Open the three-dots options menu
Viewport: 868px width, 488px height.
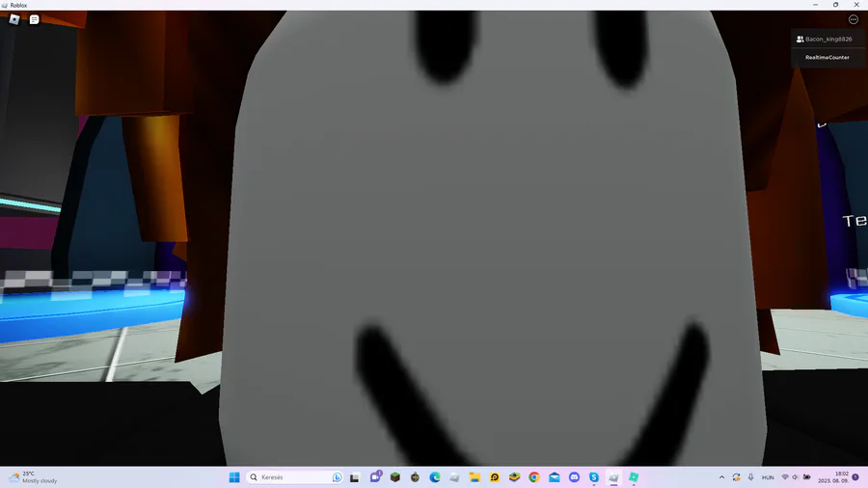click(x=854, y=19)
